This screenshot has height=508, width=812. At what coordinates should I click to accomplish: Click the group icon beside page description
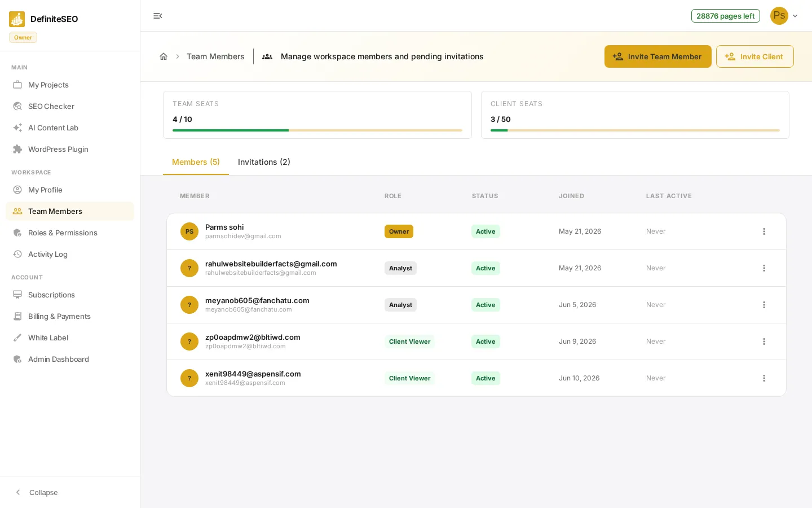pos(267,56)
